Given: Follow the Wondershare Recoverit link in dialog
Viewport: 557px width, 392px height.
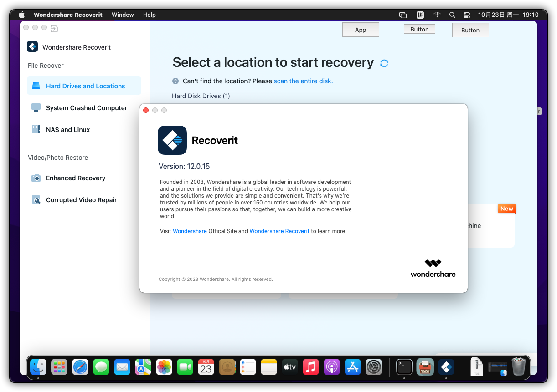Looking at the screenshot, I should click(279, 231).
